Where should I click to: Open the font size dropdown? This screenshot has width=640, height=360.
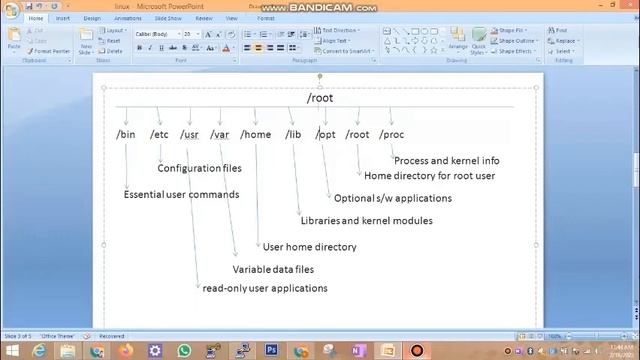(198, 34)
